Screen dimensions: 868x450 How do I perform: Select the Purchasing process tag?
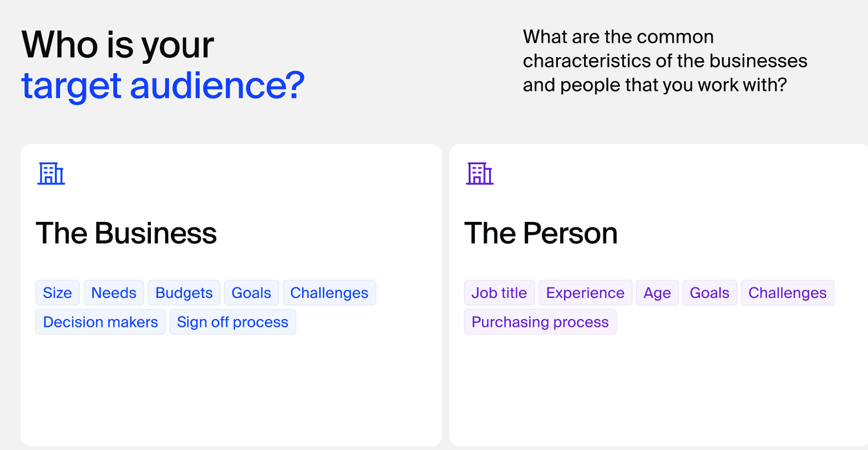pyautogui.click(x=540, y=322)
